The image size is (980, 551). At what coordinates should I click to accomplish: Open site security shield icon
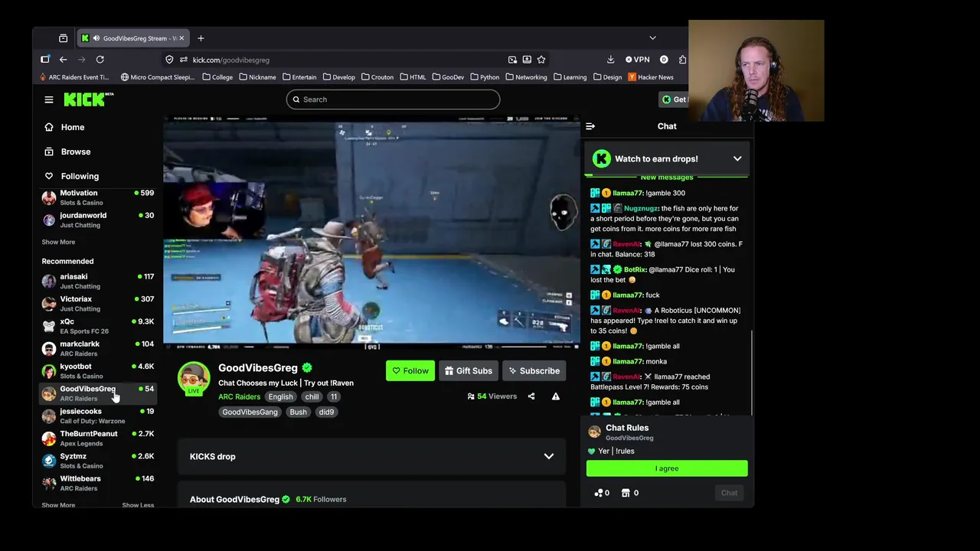tap(169, 60)
